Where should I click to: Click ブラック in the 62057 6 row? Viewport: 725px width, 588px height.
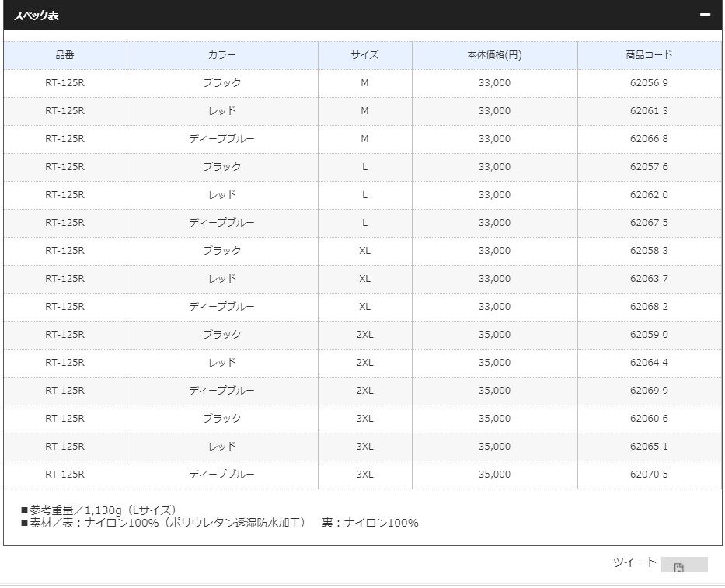click(222, 167)
